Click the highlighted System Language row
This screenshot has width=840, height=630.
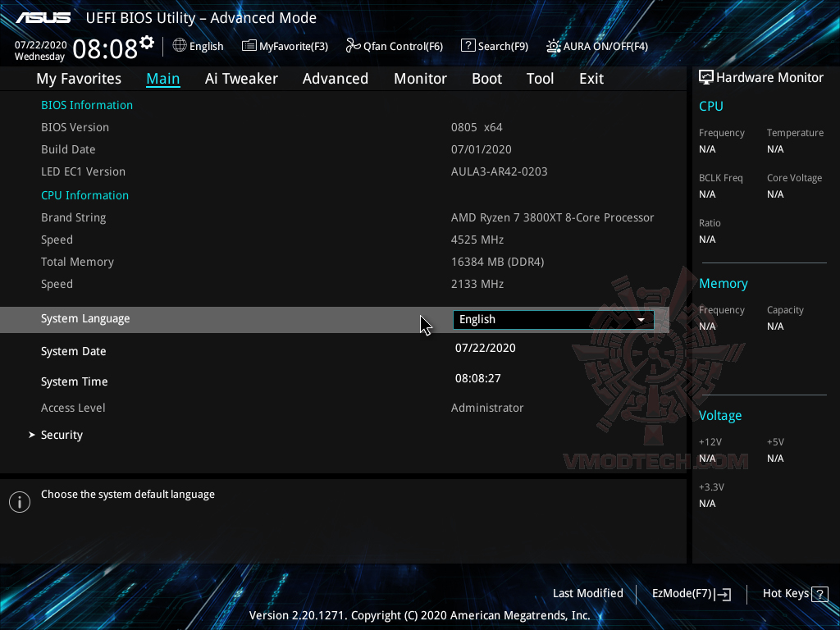[85, 319]
